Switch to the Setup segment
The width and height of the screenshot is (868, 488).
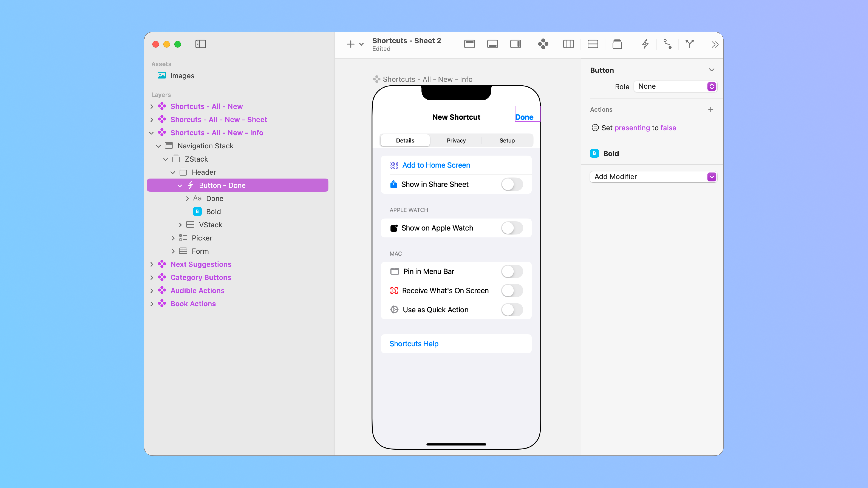pos(507,140)
